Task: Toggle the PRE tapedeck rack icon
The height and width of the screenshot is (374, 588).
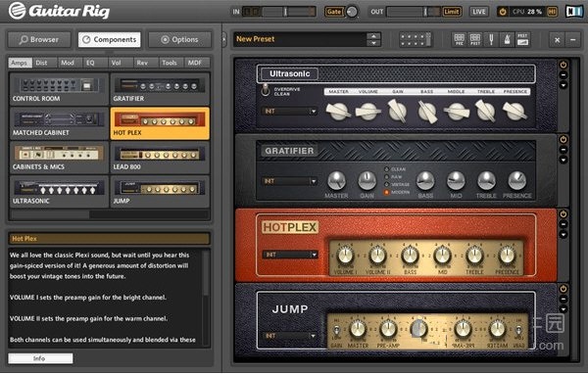Action: (459, 39)
